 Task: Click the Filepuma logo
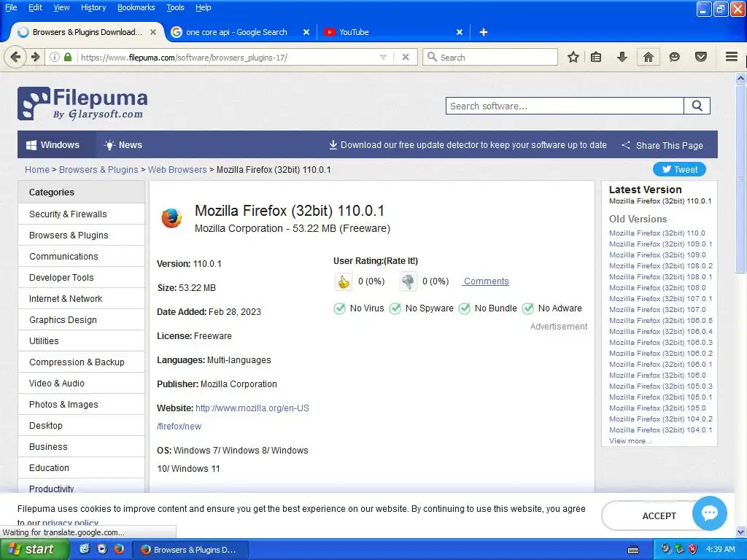tap(82, 104)
